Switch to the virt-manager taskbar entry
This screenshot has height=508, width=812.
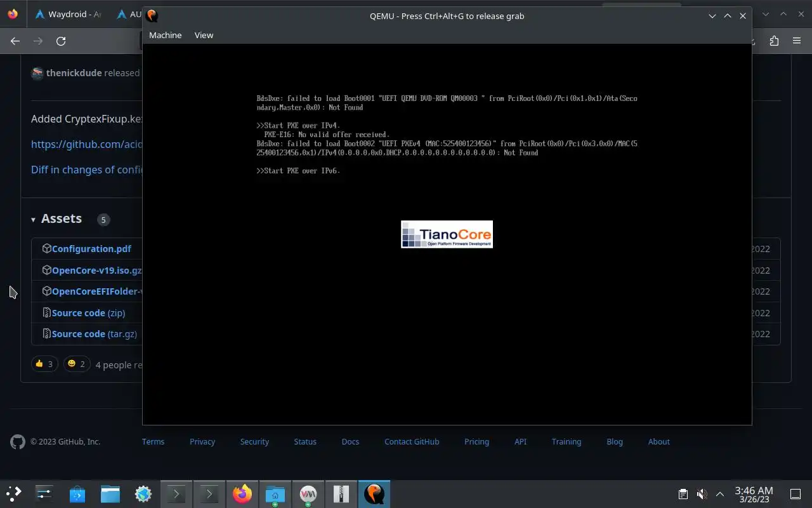click(x=308, y=493)
